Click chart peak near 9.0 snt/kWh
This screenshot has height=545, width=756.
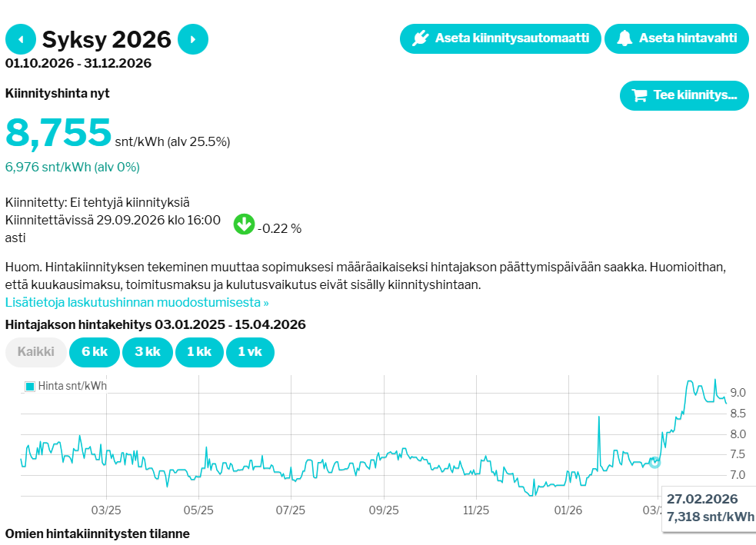click(714, 380)
